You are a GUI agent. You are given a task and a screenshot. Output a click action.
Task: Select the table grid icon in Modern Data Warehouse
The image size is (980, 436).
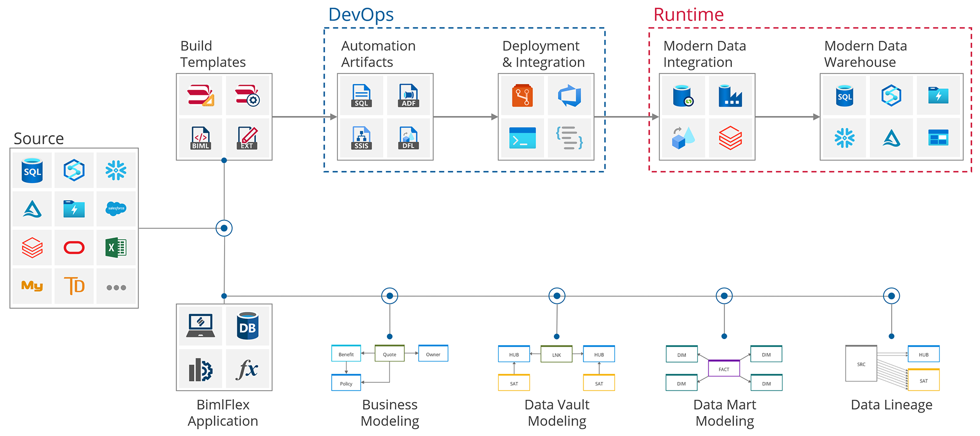[x=938, y=138]
